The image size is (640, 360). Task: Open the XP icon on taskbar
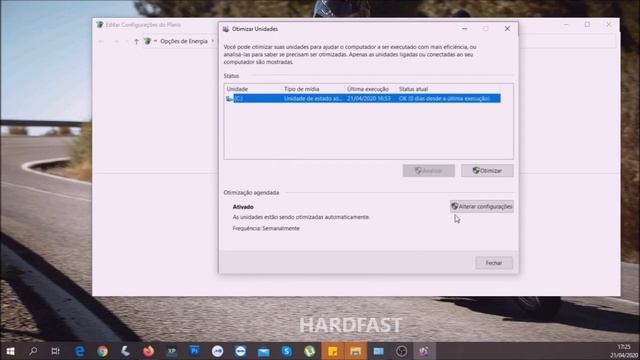(171, 351)
